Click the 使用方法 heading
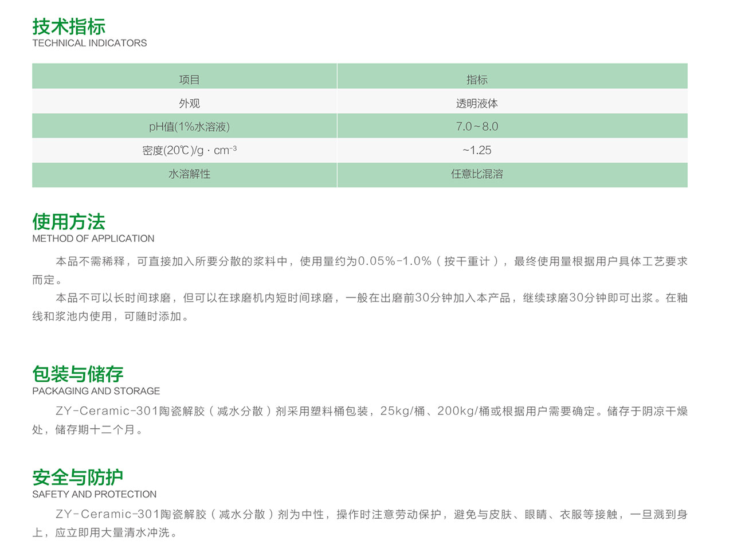Screen dimensions: 745x560 click(69, 222)
